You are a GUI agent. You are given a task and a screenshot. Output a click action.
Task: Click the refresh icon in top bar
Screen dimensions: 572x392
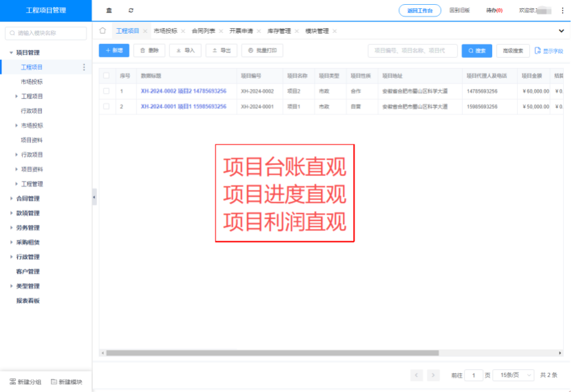131,10
